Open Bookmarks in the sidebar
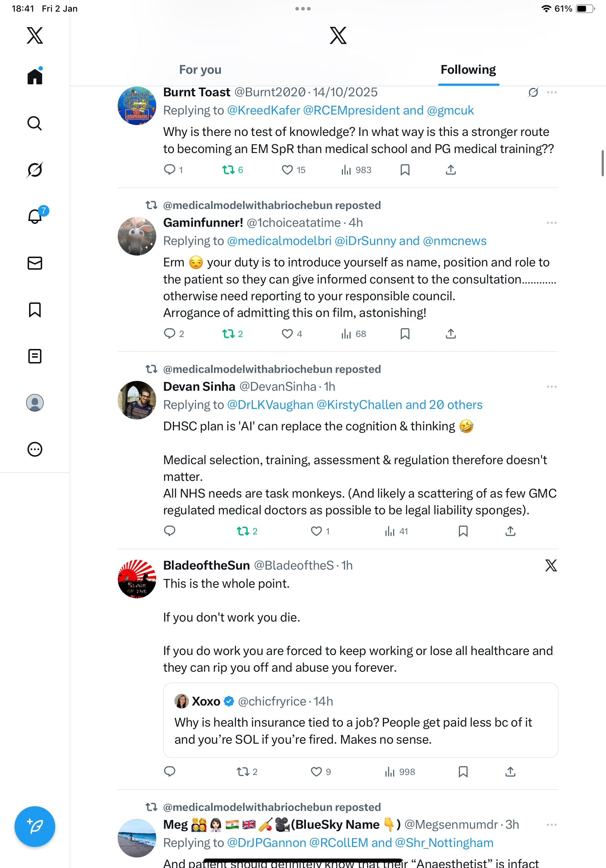Screen dimensions: 606x868 coord(35,310)
